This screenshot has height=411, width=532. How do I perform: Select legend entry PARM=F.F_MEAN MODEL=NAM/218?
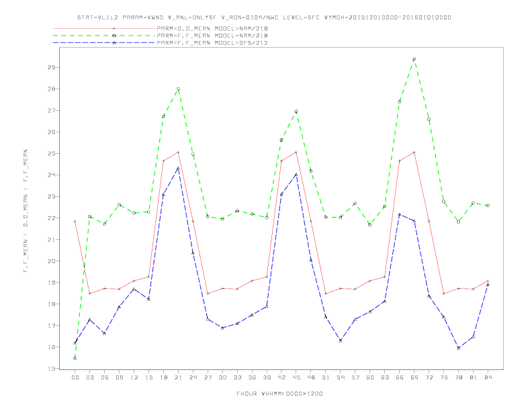pyautogui.click(x=212, y=36)
